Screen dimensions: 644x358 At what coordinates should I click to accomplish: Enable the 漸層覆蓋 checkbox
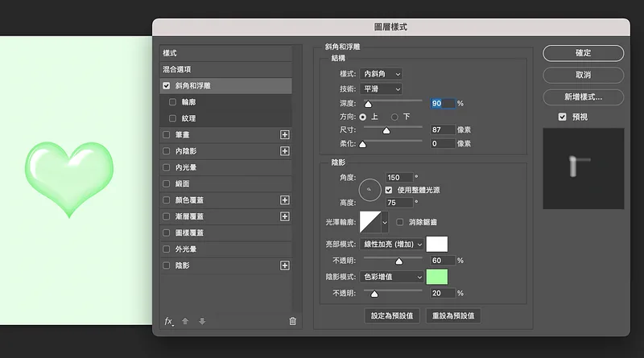(x=167, y=216)
